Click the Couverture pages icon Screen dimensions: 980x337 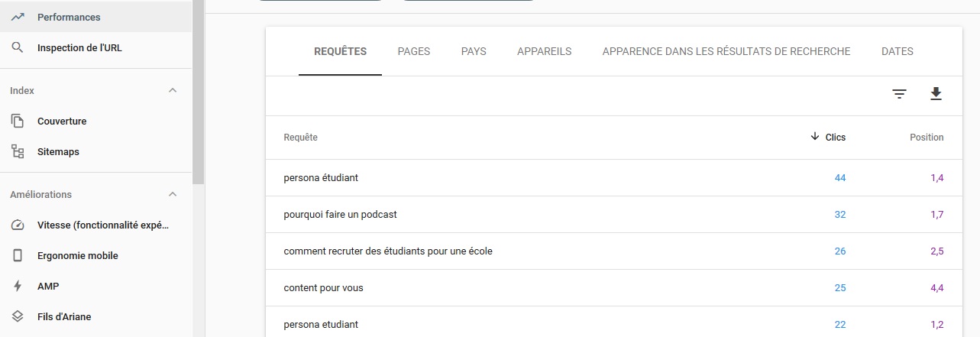point(18,121)
